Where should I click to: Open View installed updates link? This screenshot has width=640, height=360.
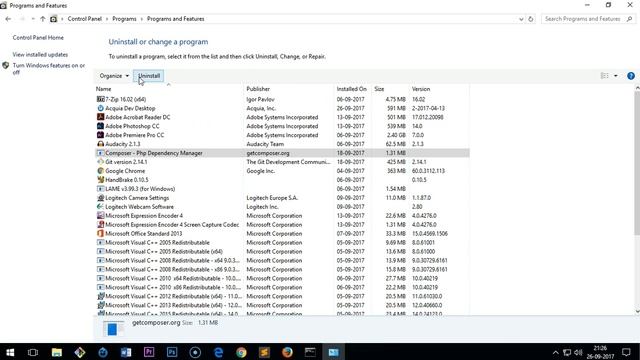pyautogui.click(x=40, y=55)
